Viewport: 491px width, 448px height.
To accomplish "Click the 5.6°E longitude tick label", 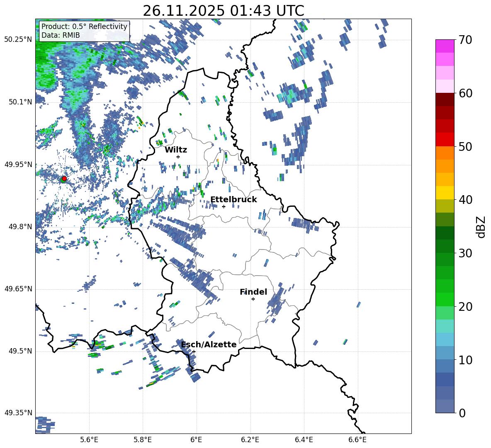I will (89, 440).
